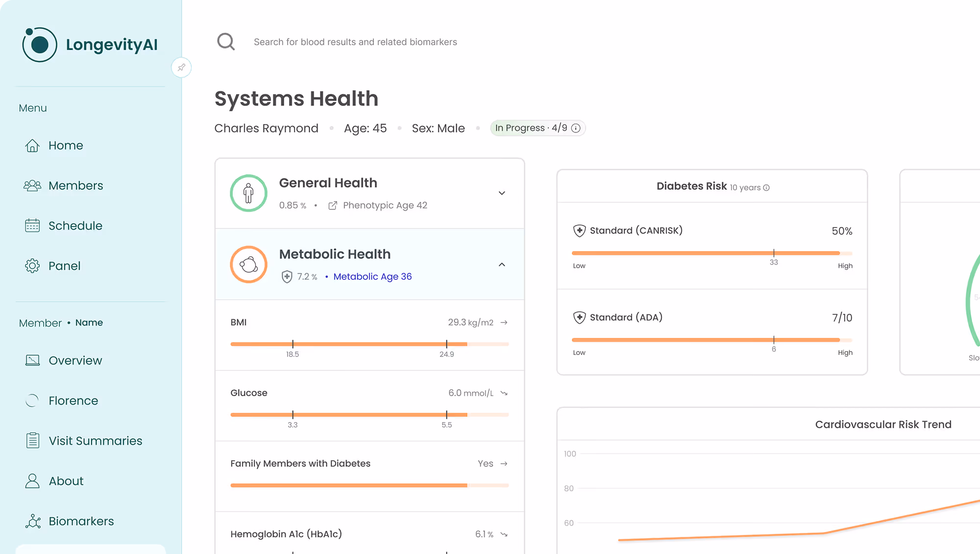Viewport: 980px width, 554px height.
Task: Click the search magnifier icon
Action: pos(226,42)
